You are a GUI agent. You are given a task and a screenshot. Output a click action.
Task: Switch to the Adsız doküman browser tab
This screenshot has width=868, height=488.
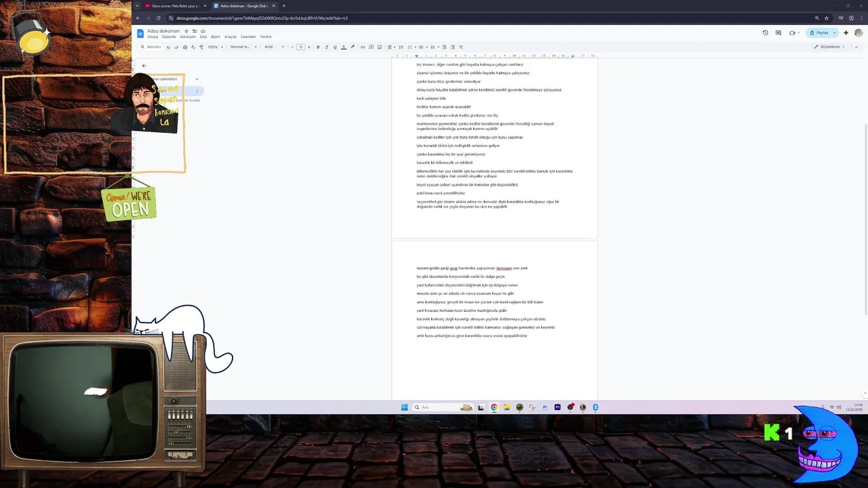pyautogui.click(x=244, y=5)
